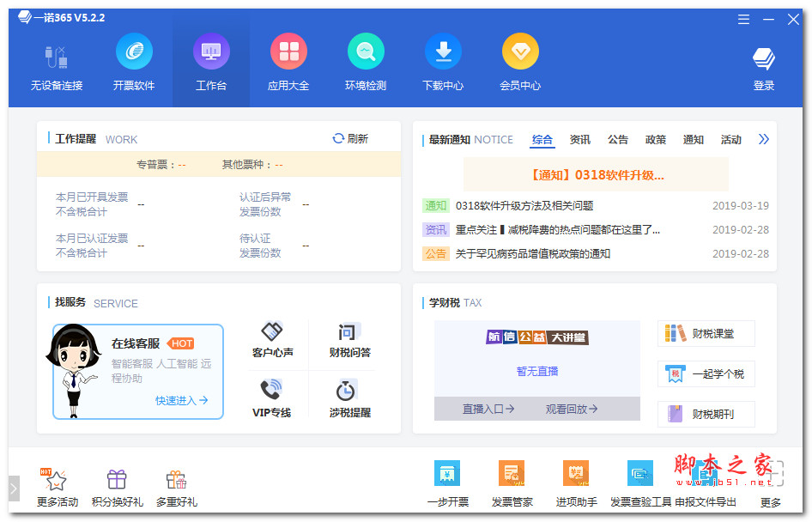
Task: Switch to the 资讯 news tab
Action: point(580,139)
